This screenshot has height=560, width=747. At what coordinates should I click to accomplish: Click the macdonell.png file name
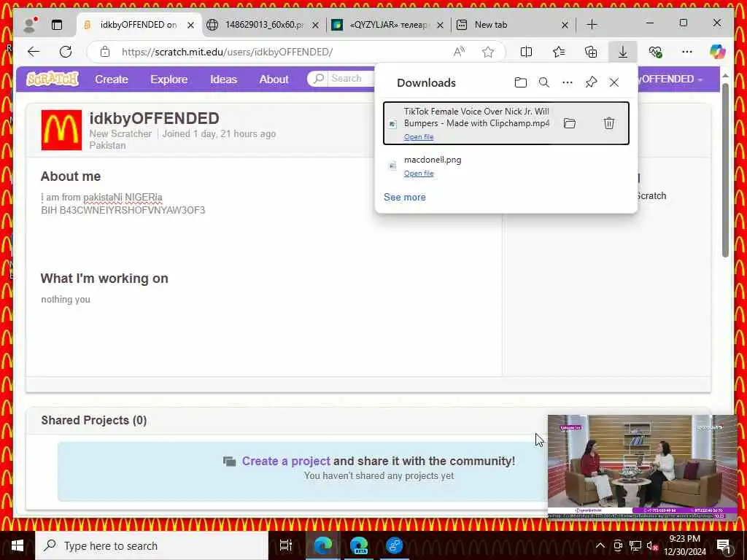[433, 160]
